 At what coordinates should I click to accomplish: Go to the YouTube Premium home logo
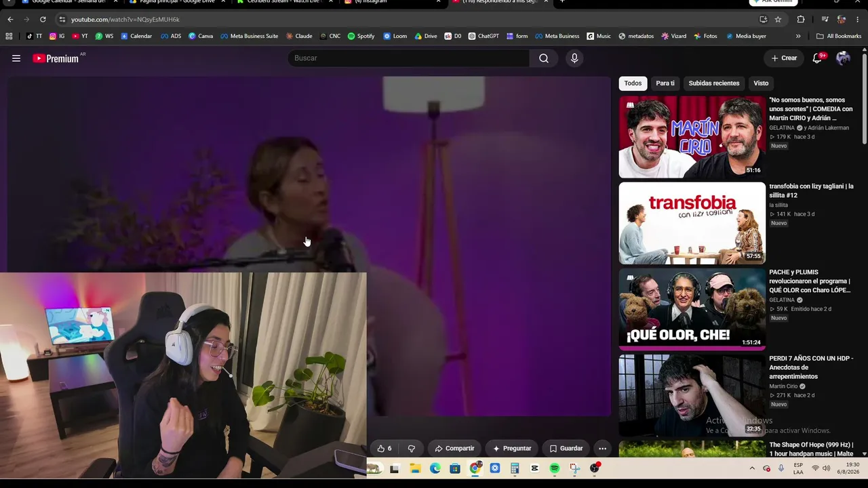point(56,58)
